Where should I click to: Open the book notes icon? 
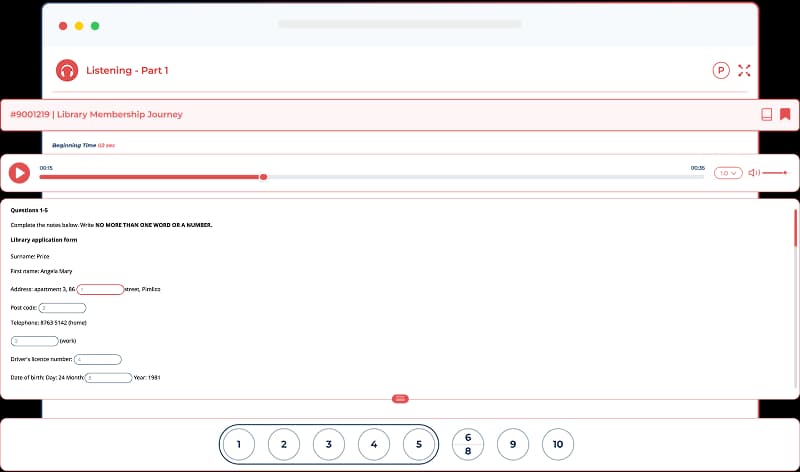tap(767, 114)
